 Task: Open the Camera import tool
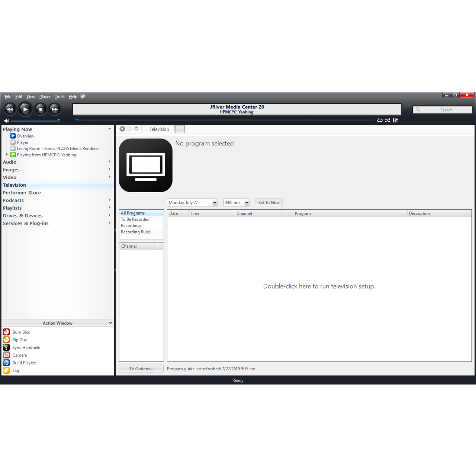(x=20, y=355)
